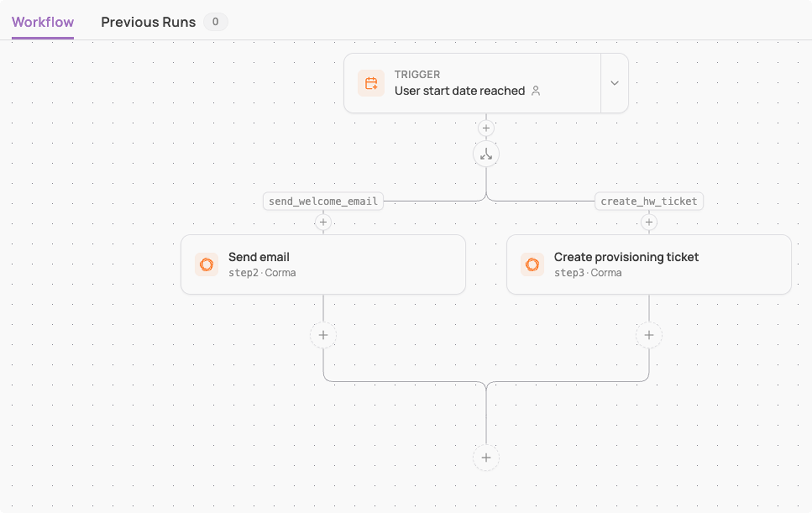Add step under send_welcome_email label
The image size is (812, 513).
pos(323,222)
